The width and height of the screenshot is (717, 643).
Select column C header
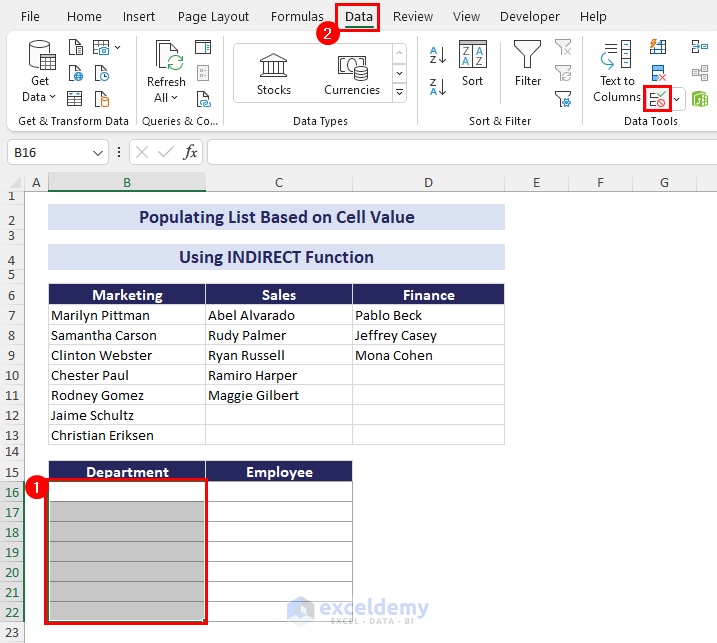coord(279,183)
